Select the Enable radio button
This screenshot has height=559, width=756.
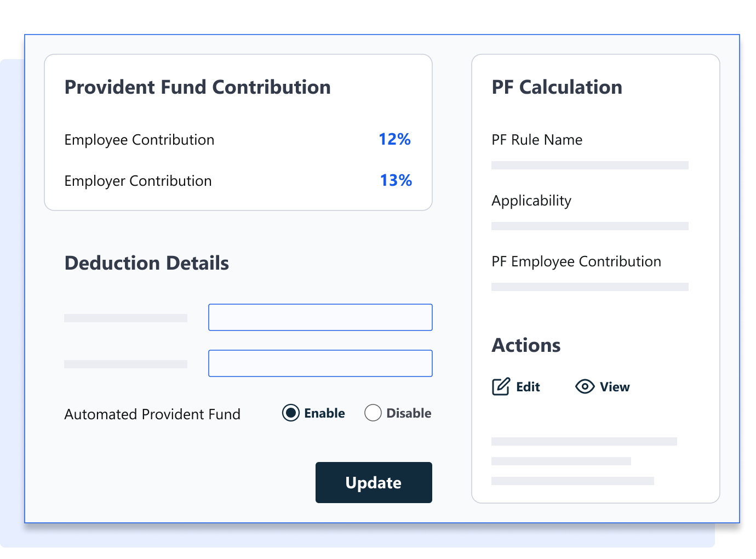291,413
